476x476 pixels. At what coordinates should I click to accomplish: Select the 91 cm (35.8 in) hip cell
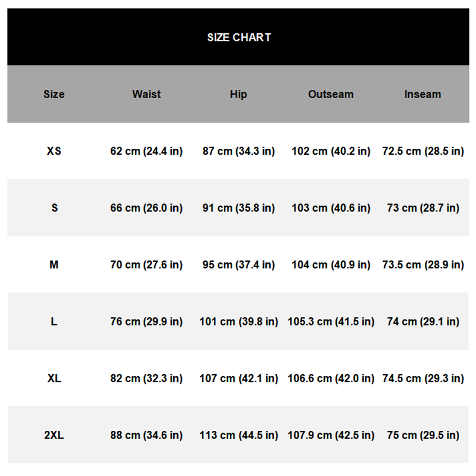point(239,208)
